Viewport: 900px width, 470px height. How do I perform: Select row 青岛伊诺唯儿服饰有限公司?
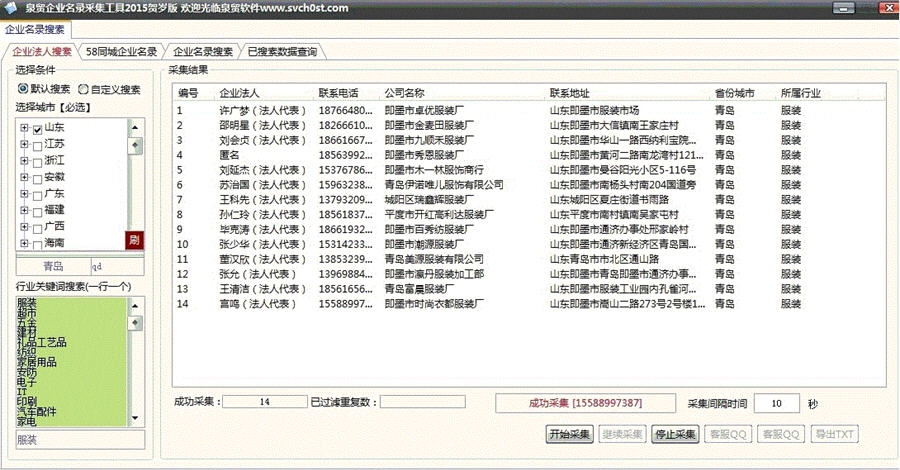coord(528,185)
